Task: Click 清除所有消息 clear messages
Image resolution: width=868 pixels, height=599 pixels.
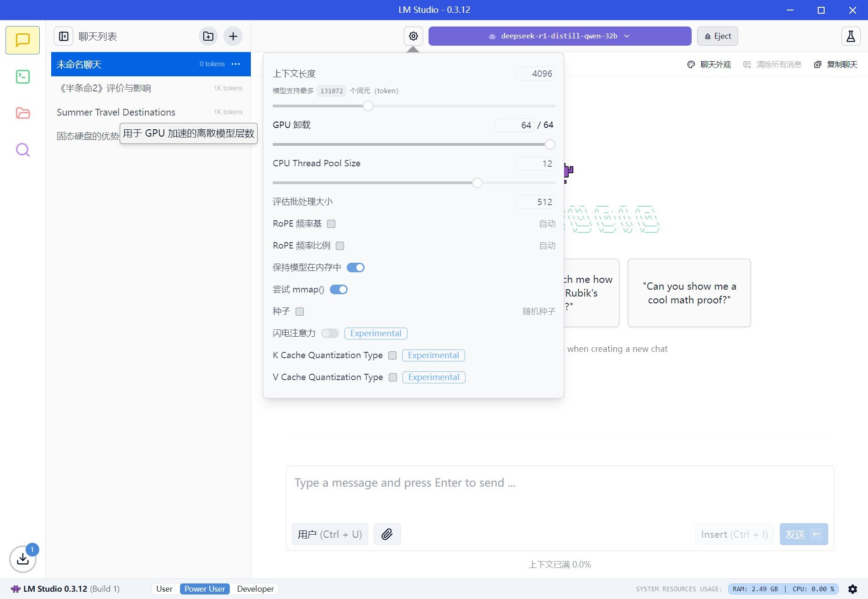Action: pos(773,64)
